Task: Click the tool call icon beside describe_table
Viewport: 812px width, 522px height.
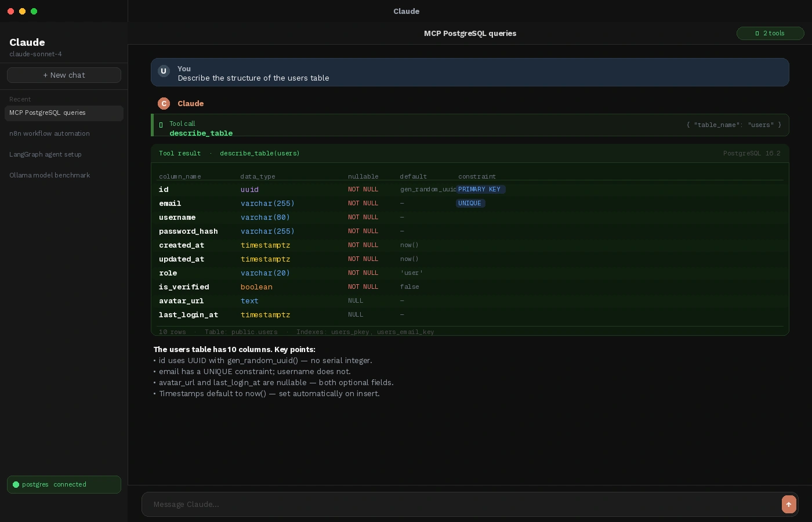Action: tap(161, 125)
